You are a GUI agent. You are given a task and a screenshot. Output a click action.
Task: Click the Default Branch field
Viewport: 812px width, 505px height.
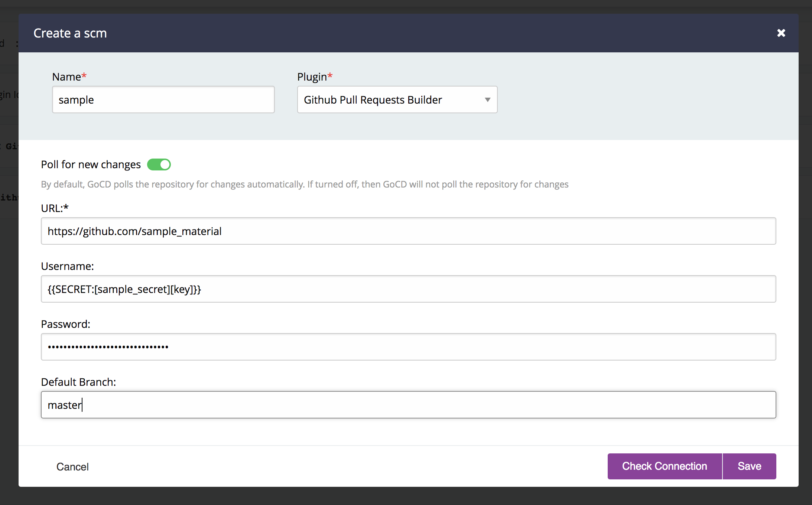click(x=408, y=405)
